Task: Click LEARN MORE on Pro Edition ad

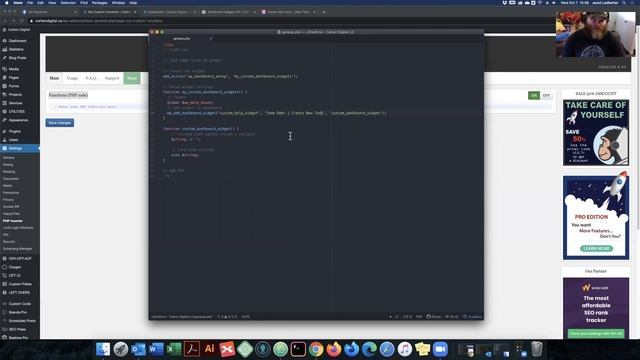Action: pos(596,249)
